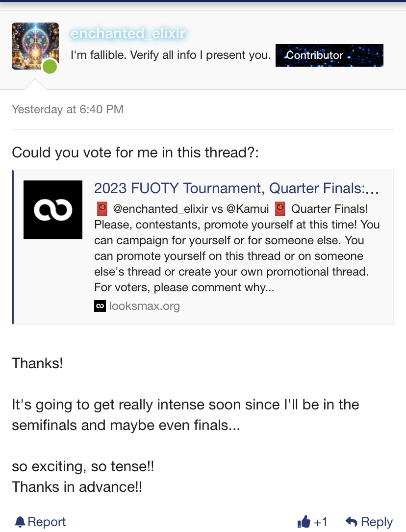Click the small looksmax.org favicon
406x532 pixels.
(100, 306)
